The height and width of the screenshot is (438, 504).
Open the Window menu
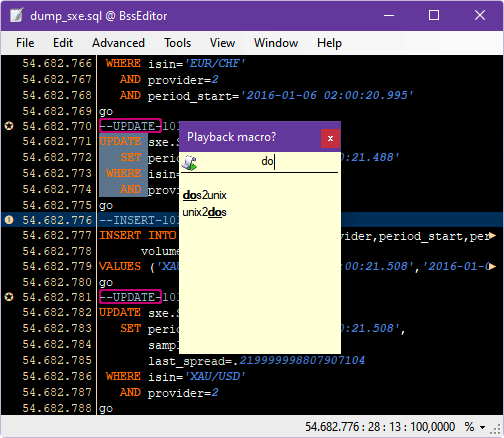276,43
